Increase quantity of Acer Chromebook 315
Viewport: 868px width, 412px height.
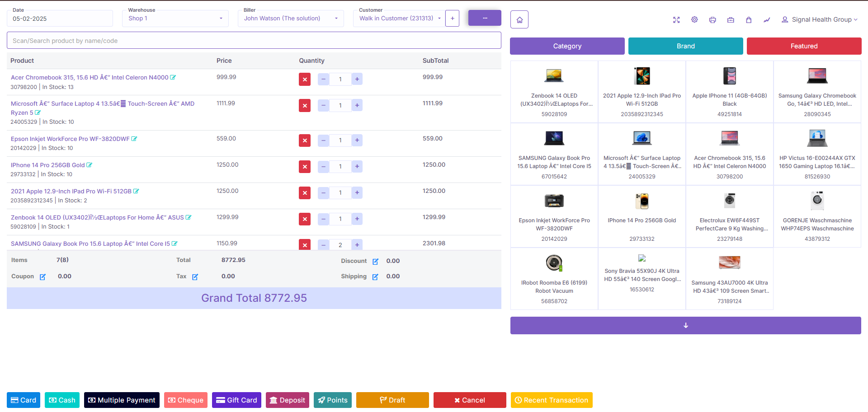[x=357, y=79]
